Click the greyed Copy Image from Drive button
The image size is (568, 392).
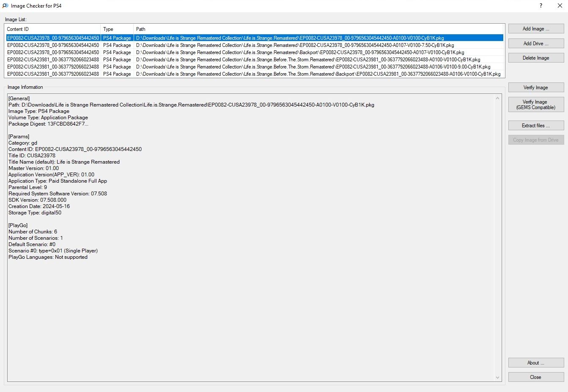click(x=536, y=140)
